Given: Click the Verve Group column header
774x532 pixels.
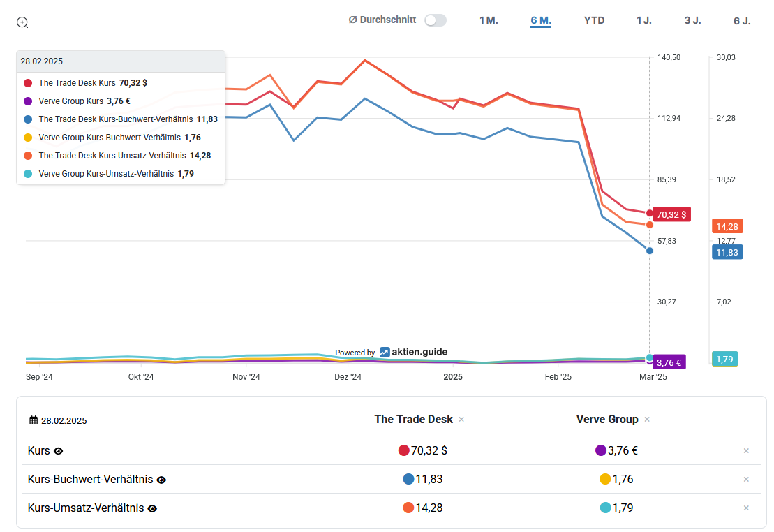Looking at the screenshot, I should click(x=607, y=420).
